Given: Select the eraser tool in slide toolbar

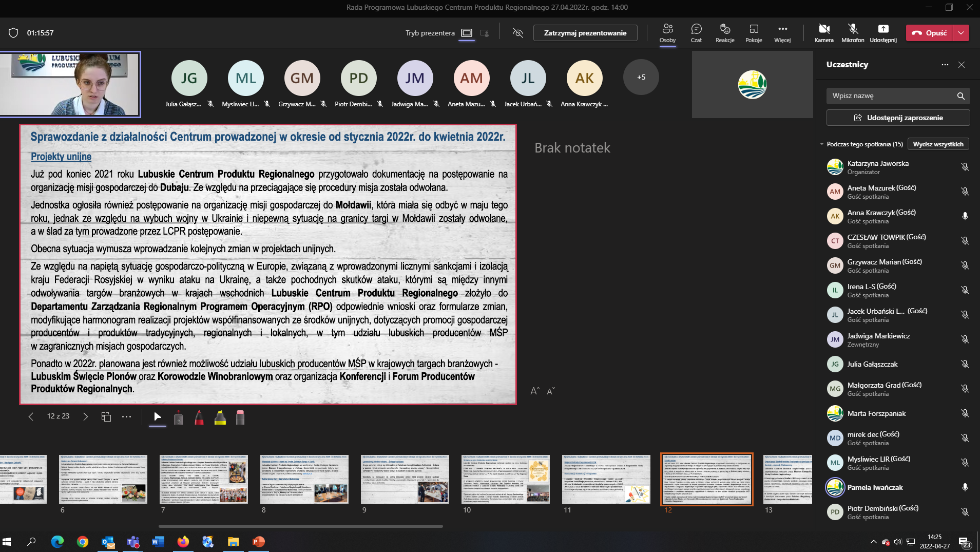Looking at the screenshot, I should 240,417.
